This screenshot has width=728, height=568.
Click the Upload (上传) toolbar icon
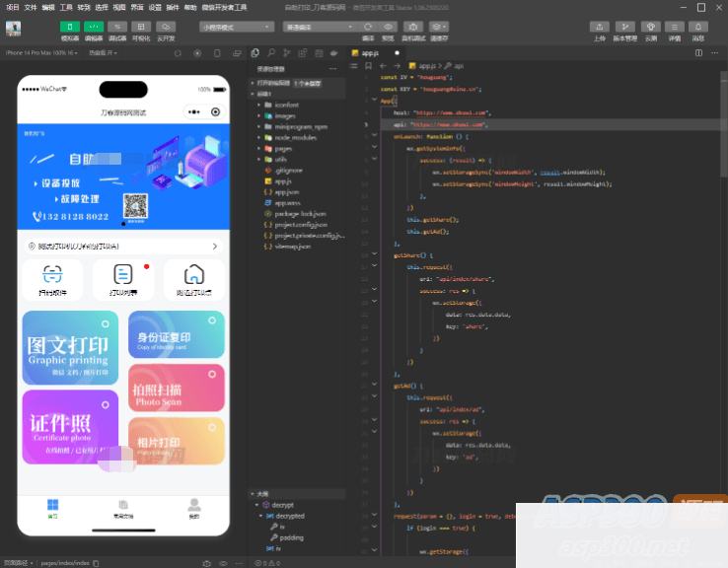(600, 27)
